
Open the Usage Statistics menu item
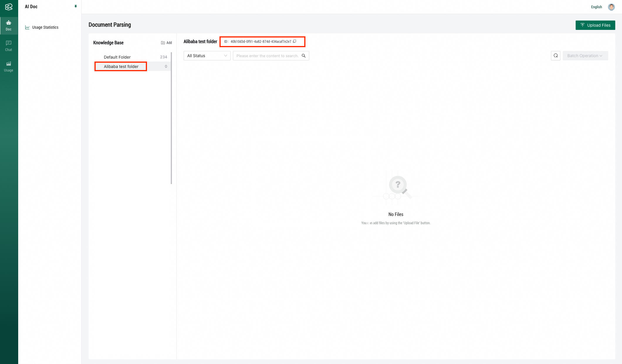[x=45, y=27]
